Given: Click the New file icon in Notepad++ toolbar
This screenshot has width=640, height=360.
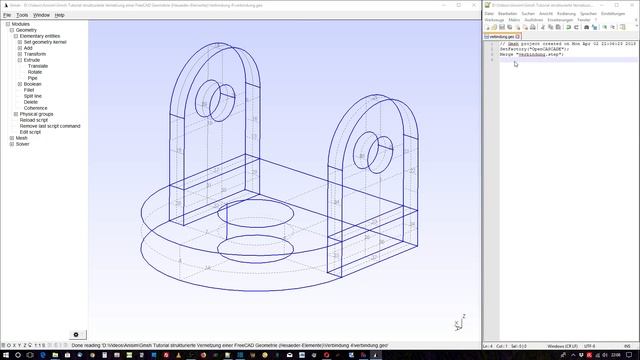Looking at the screenshot, I should pos(487,27).
